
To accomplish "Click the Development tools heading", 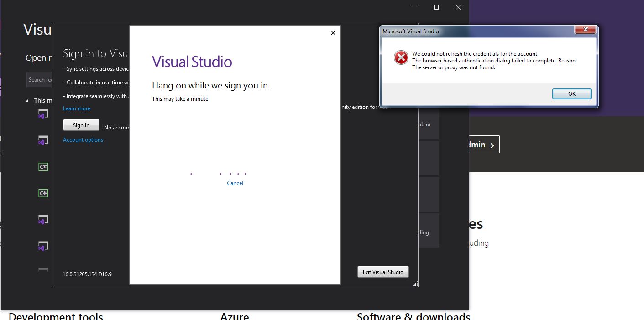I will point(56,316).
